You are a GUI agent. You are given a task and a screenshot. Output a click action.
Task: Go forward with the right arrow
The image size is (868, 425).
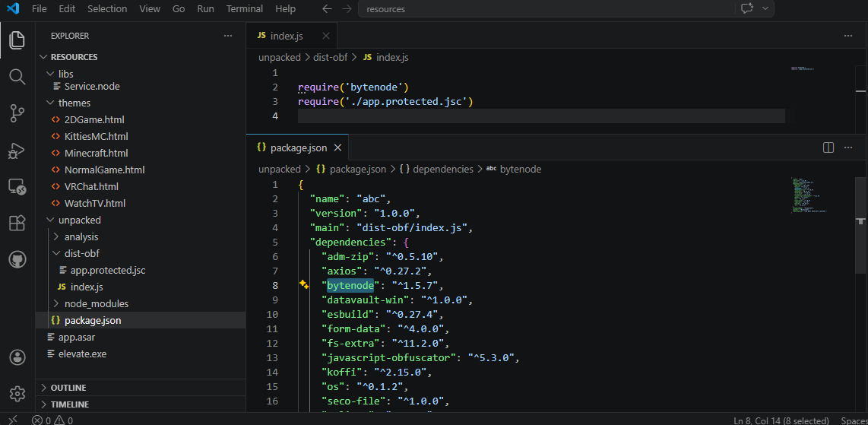click(x=347, y=9)
